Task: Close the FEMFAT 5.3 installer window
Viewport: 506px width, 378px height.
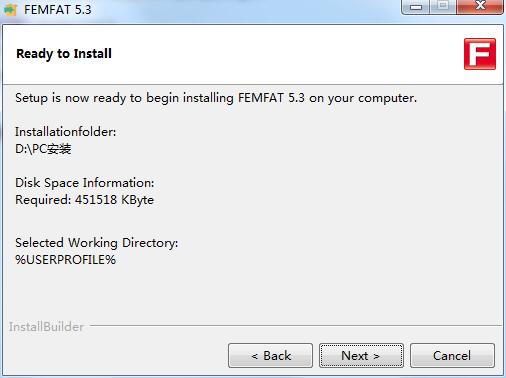Action: [x=480, y=6]
